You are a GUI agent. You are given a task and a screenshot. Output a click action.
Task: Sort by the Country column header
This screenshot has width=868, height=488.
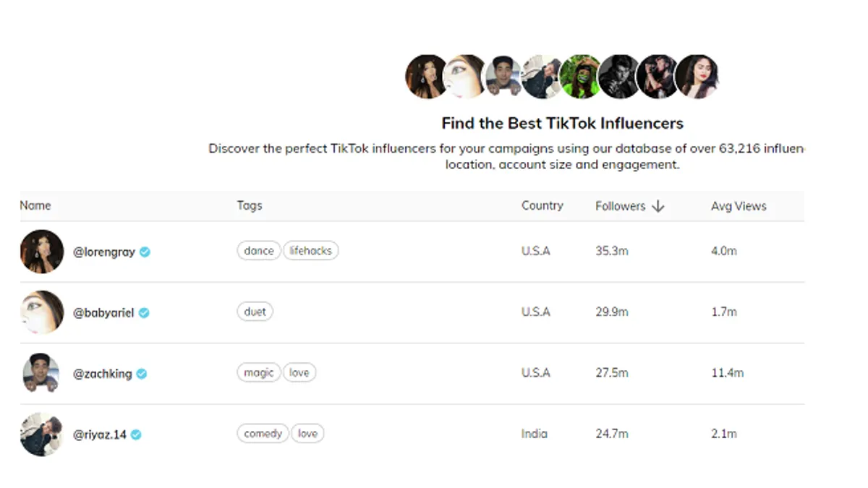coord(542,205)
